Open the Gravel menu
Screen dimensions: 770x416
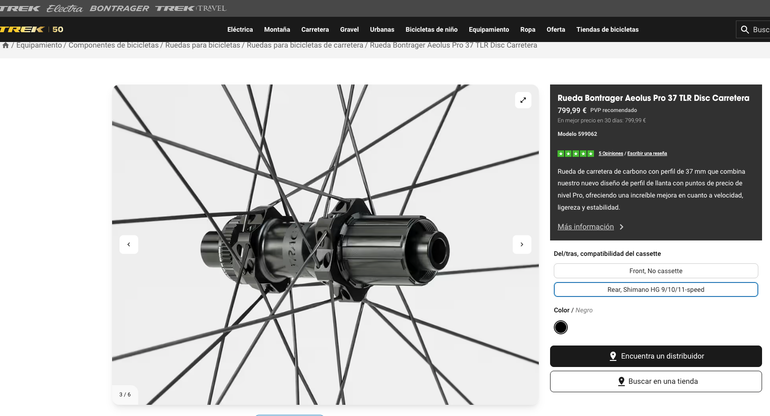tap(349, 29)
